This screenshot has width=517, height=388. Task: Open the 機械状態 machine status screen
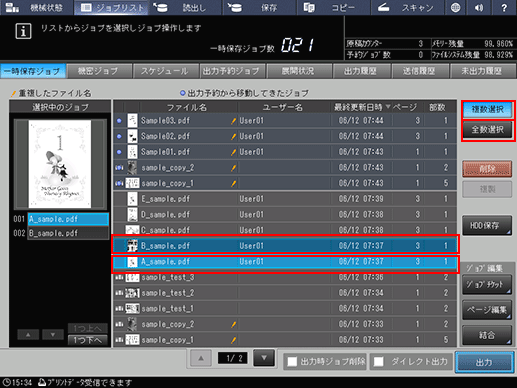point(37,7)
